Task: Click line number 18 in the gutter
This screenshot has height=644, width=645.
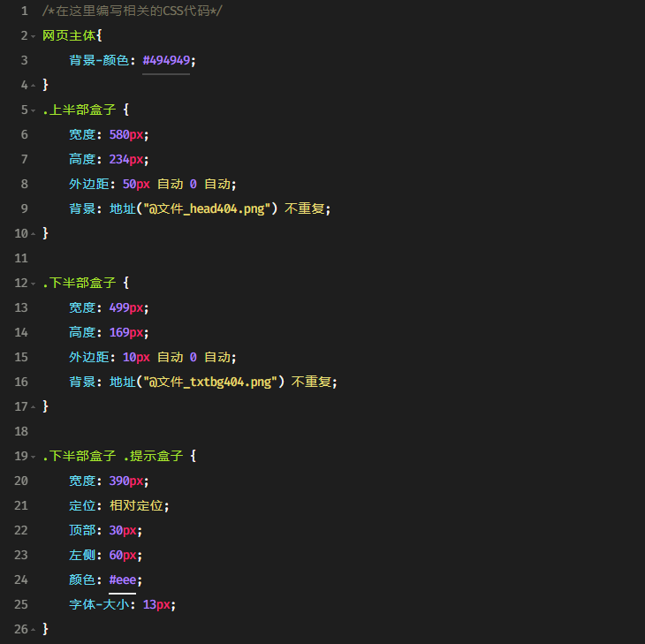Action: click(21, 431)
